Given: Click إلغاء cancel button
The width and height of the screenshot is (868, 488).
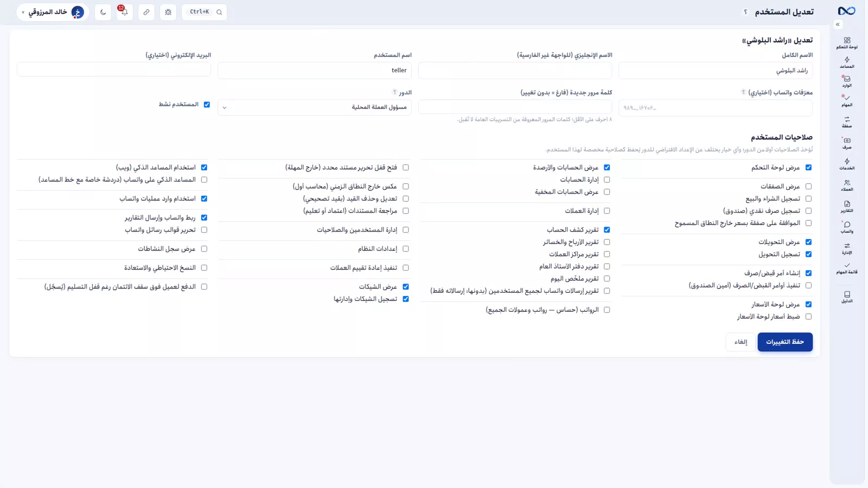Looking at the screenshot, I should (x=741, y=342).
